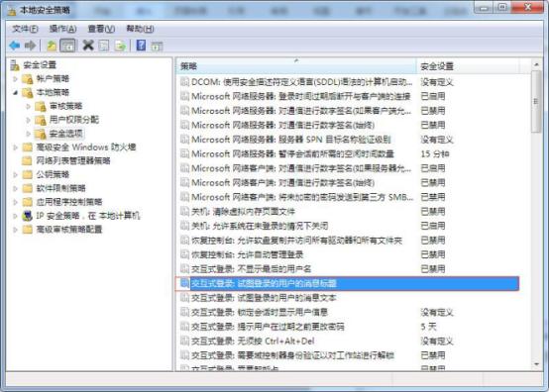549x392 pixels.
Task: Expand the 公钥策略 node arrow
Action: coord(15,174)
